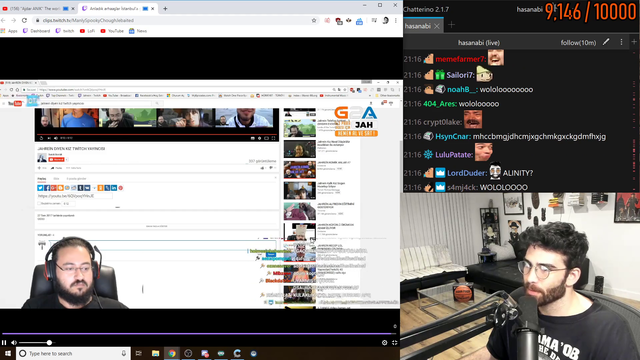Open Chatterino split three-dot menu

621,42
